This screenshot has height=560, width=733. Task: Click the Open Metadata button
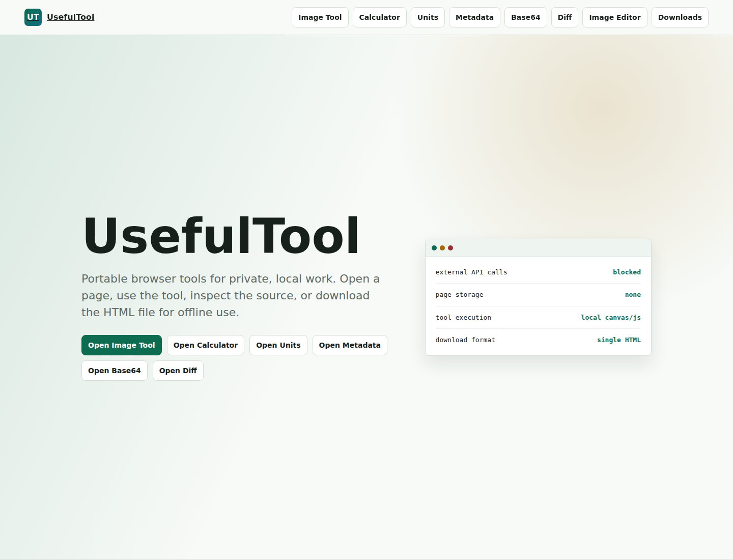pos(350,345)
